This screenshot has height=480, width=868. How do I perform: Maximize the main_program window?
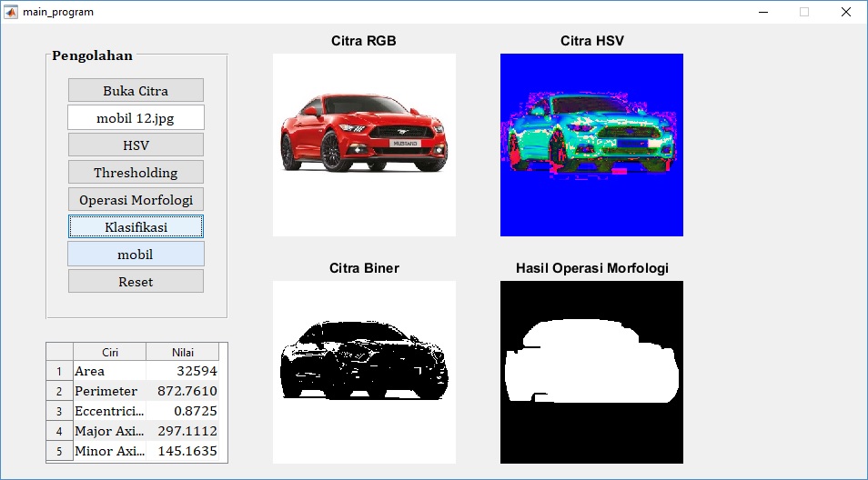[x=803, y=12]
